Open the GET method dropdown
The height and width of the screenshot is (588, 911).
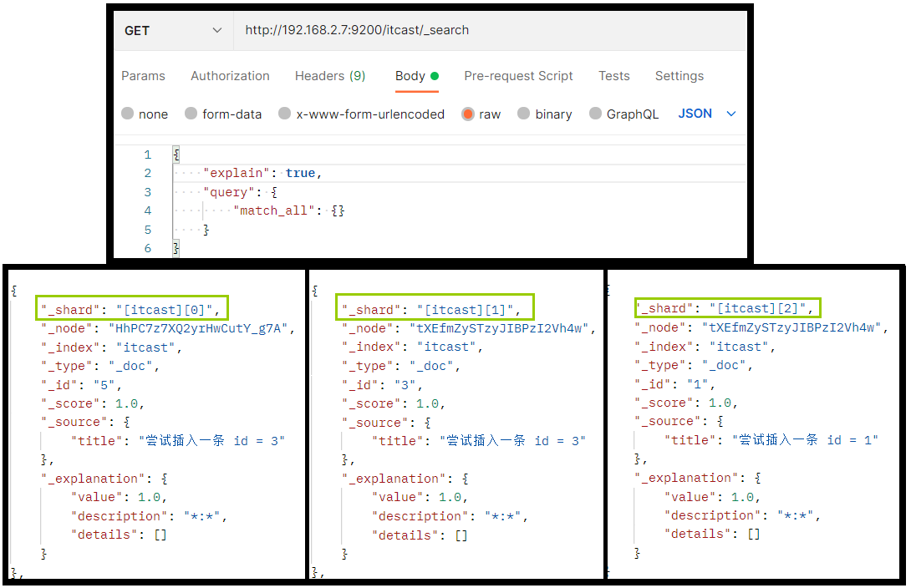173,30
